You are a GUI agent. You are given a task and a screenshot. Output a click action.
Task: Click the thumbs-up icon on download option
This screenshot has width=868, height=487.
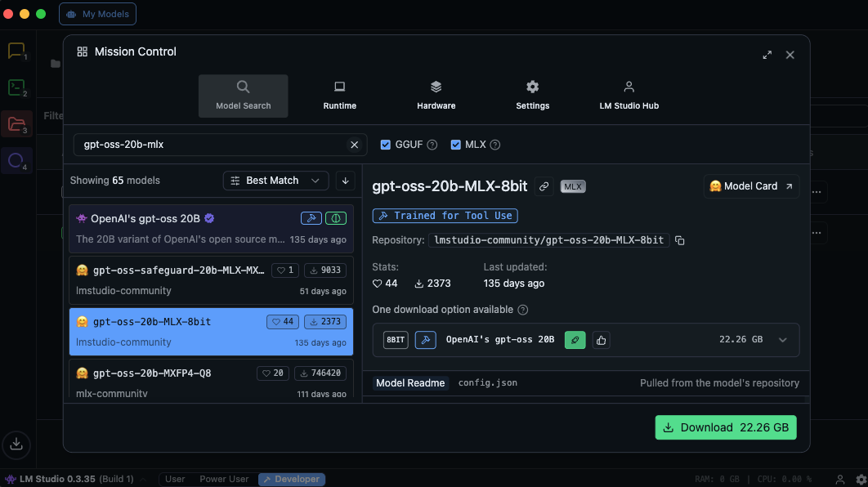pos(602,340)
